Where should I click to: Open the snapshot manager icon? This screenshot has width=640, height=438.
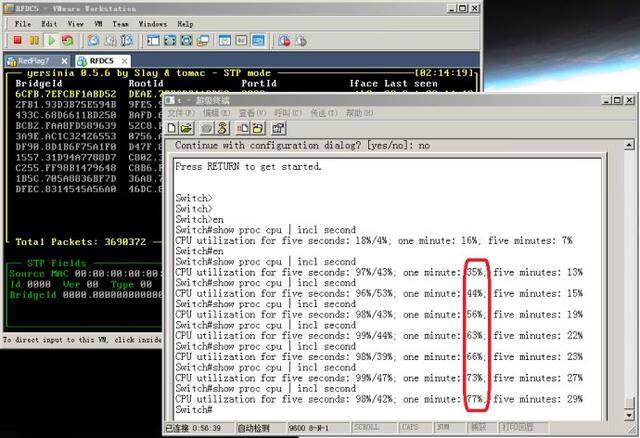[127, 40]
